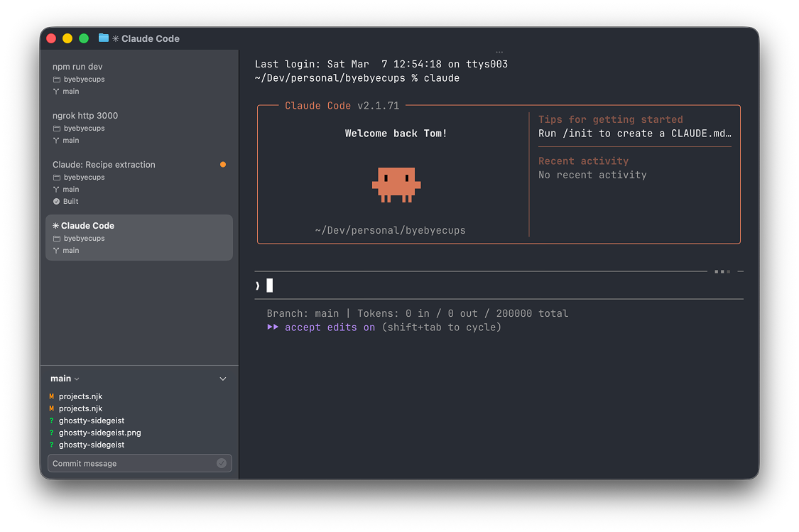The height and width of the screenshot is (532, 799).
Task: Open the main branch dropdown
Action: 65,379
